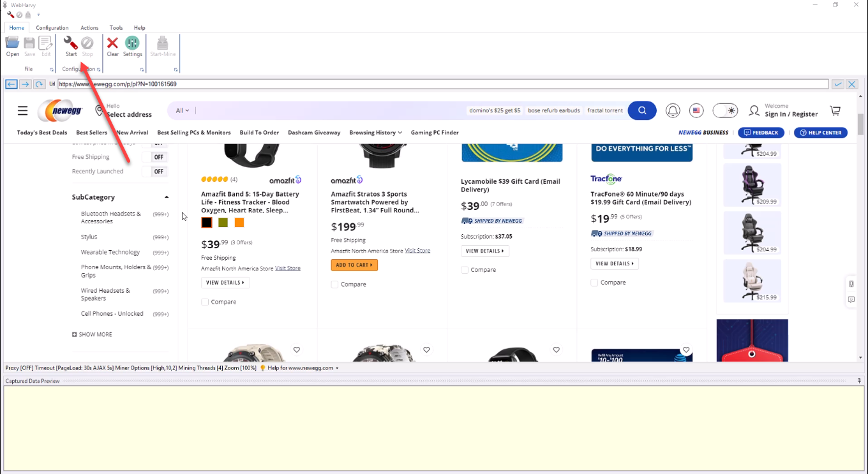
Task: Expand the Browsing History dropdown
Action: (375, 132)
